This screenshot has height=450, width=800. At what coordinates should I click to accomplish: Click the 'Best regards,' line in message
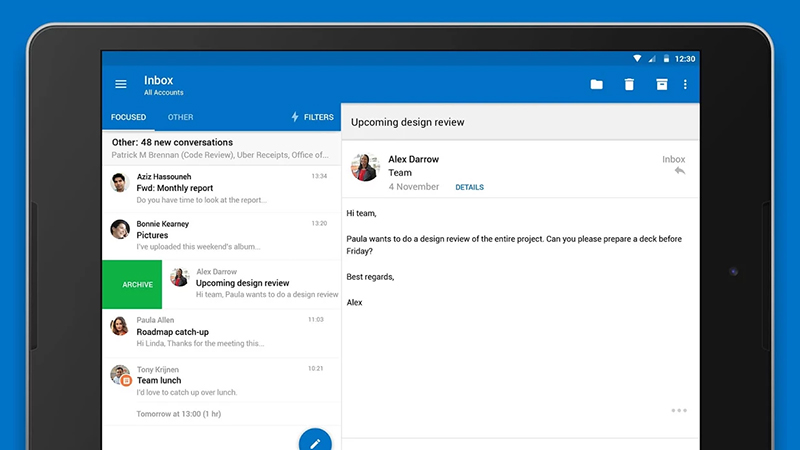click(370, 277)
